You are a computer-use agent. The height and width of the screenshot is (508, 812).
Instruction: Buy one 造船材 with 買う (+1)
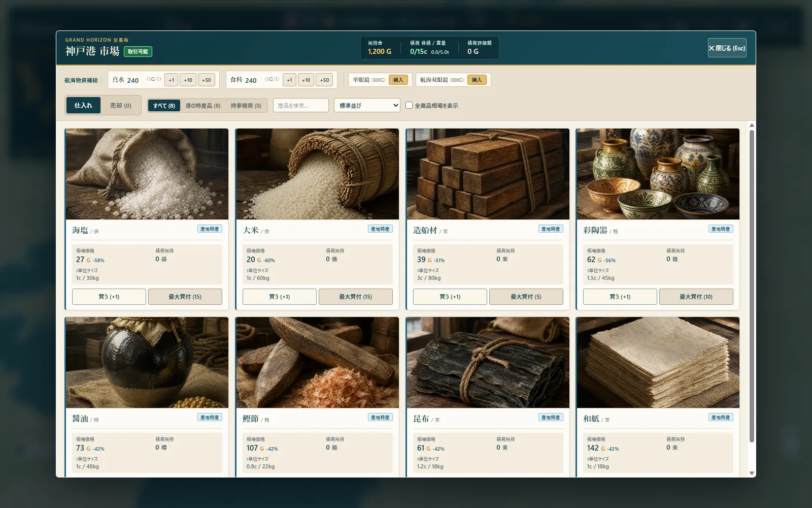click(x=450, y=297)
